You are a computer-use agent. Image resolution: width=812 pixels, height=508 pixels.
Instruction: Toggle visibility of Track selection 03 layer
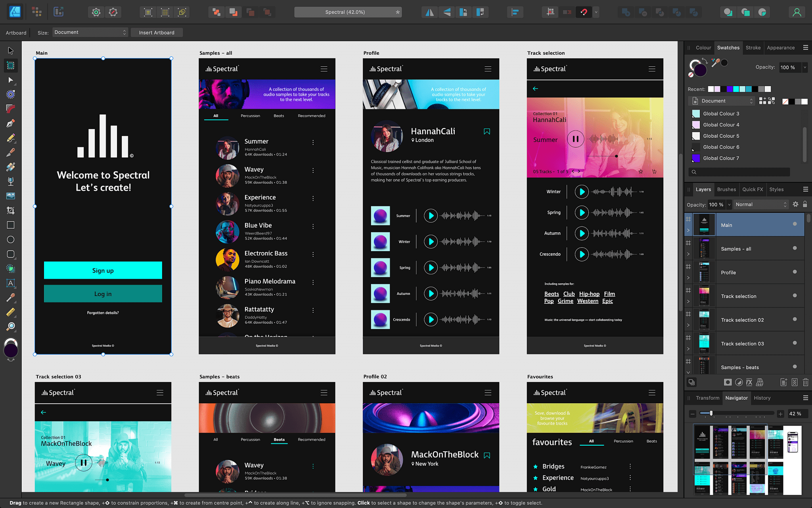[x=795, y=343]
